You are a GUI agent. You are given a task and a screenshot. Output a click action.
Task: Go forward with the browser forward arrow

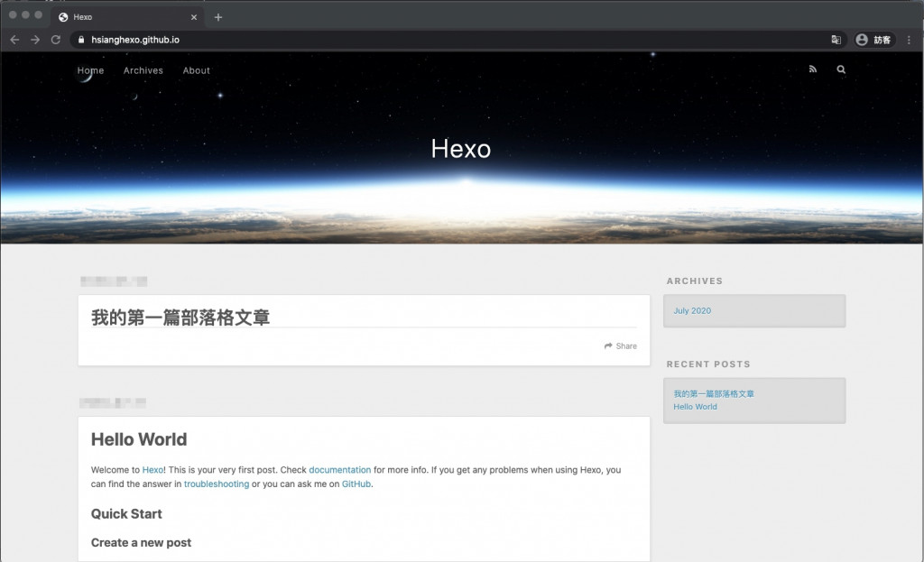(x=35, y=40)
